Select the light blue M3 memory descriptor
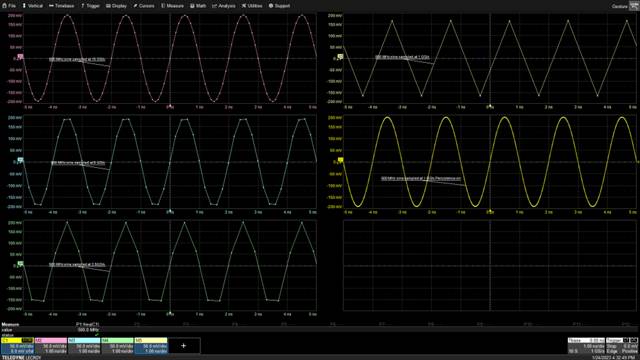Image resolution: width=640 pixels, height=360 pixels. click(x=84, y=346)
